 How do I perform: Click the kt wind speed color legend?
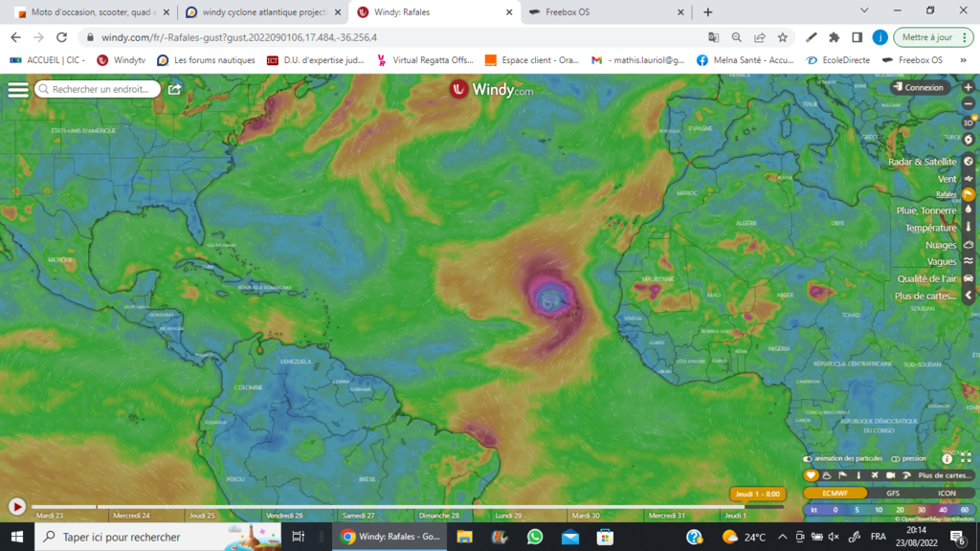(x=889, y=510)
